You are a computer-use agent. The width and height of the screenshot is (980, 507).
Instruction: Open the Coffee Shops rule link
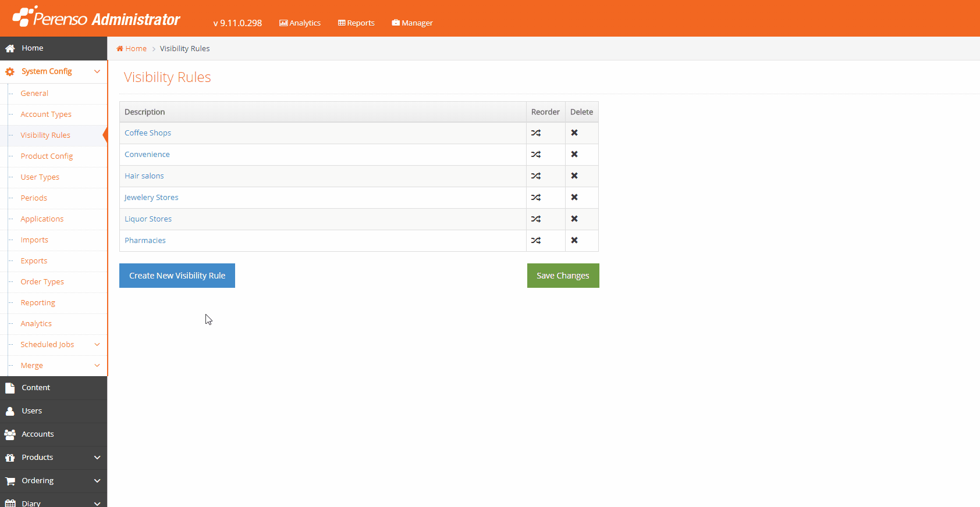point(148,133)
